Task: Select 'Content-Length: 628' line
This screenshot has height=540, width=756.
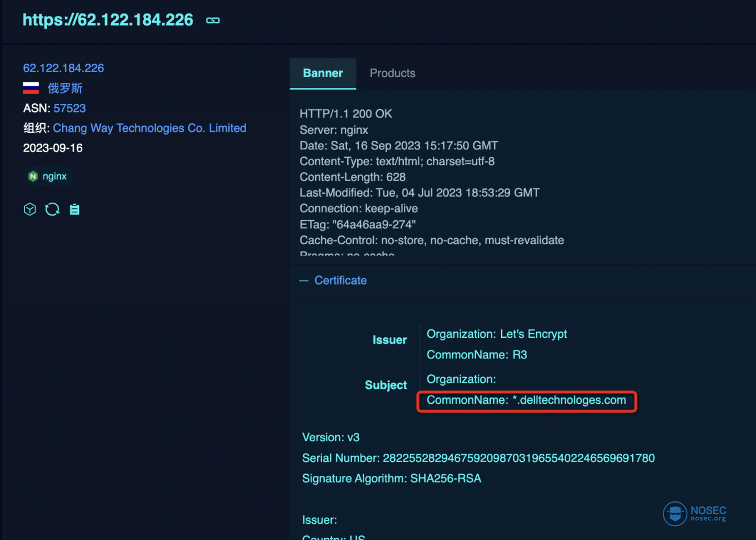Action: [353, 177]
